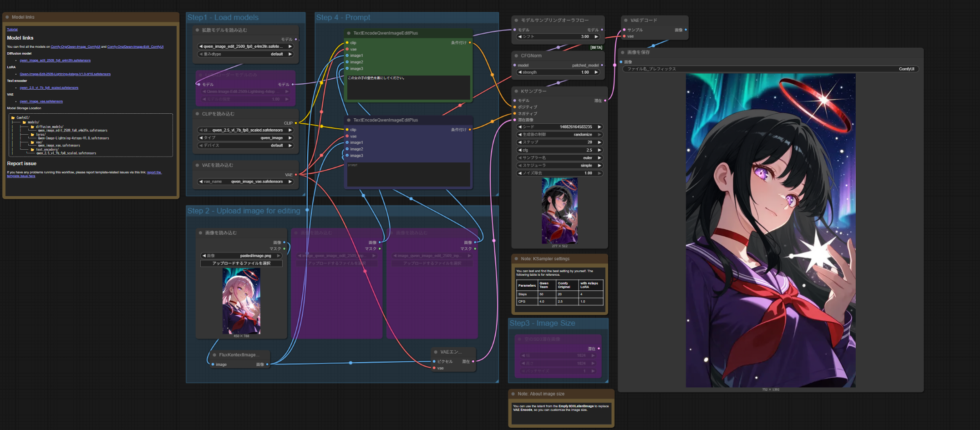Open the サンプラー名 euler dropdown
The image size is (980, 430).
pos(559,158)
